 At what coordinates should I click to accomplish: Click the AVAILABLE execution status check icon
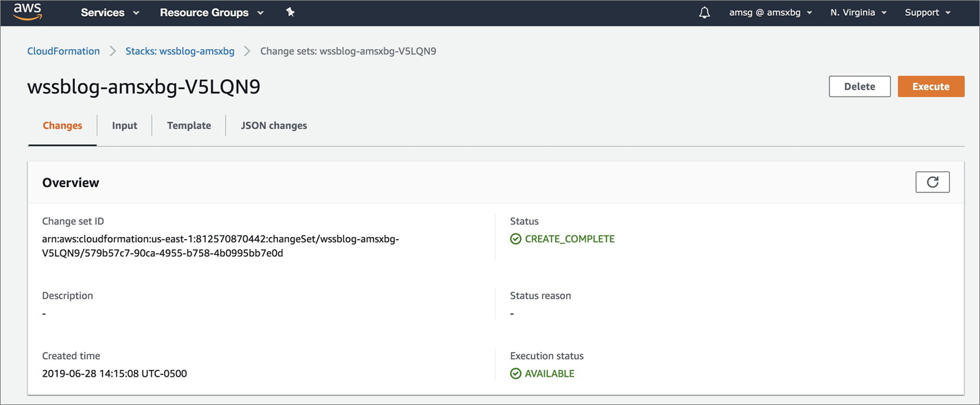click(x=516, y=373)
